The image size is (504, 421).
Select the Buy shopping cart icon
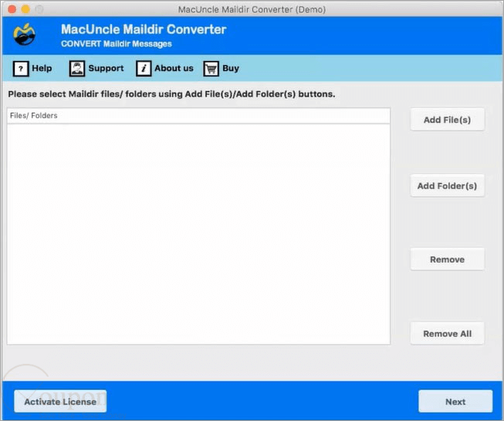click(x=211, y=69)
